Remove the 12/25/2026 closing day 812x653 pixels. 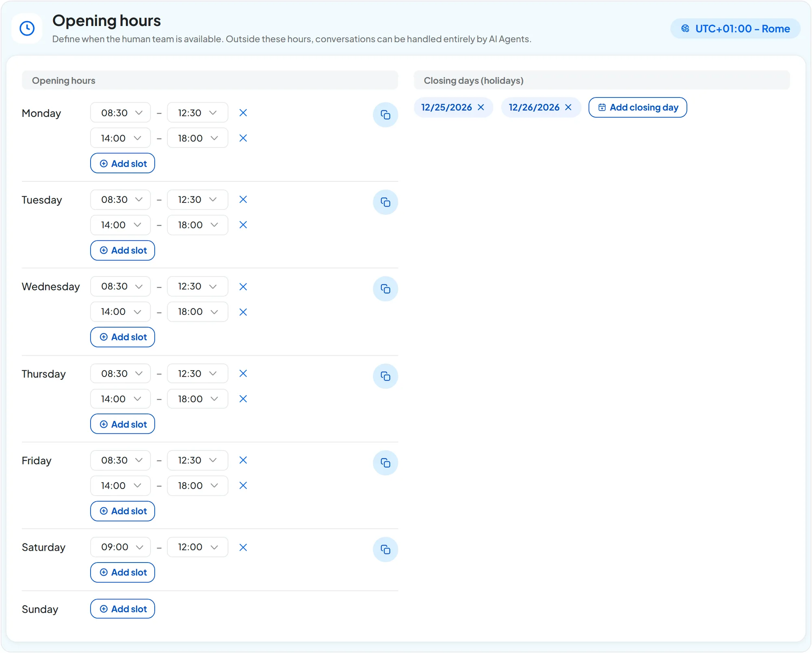click(x=481, y=107)
